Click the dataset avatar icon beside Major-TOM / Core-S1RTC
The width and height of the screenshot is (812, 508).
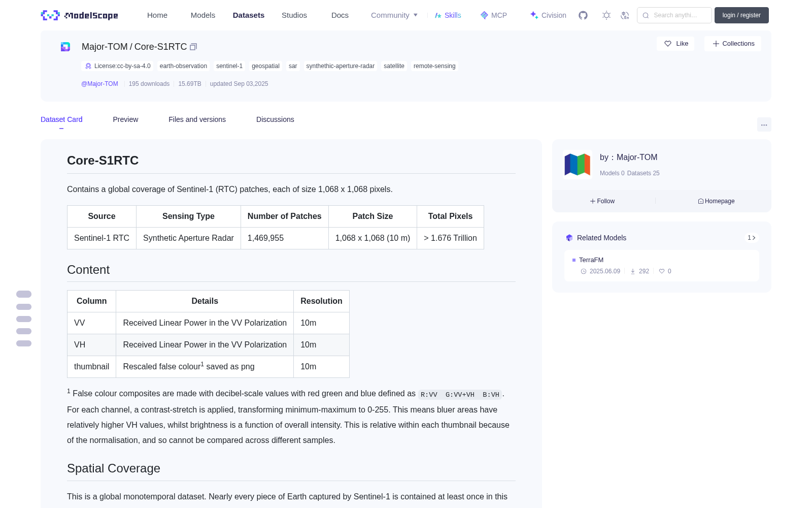tap(65, 47)
